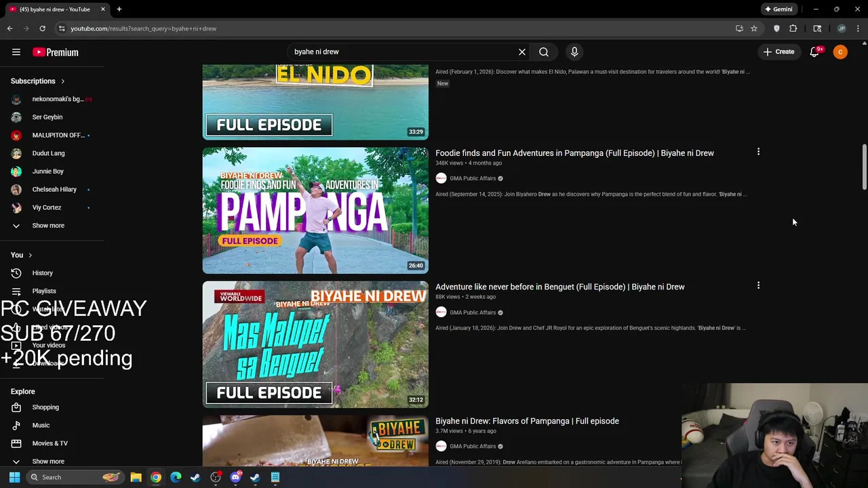Click the Windows taskbar Search box
Image resolution: width=868 pixels, height=488 pixels.
click(75, 477)
